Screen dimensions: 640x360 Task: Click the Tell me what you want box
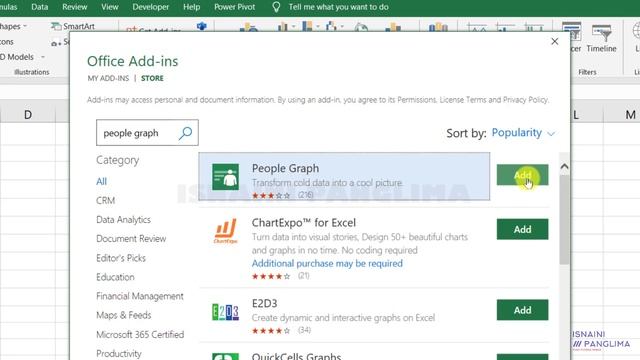coord(338,7)
